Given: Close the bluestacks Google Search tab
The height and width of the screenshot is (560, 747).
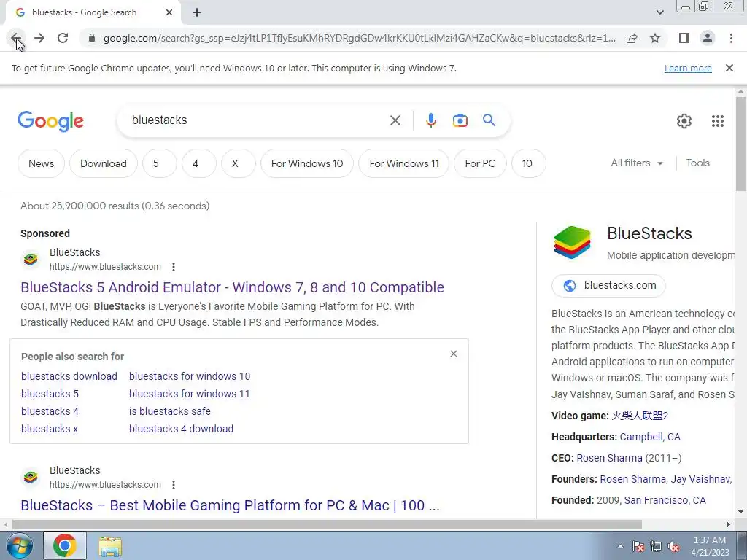Looking at the screenshot, I should coord(169,13).
